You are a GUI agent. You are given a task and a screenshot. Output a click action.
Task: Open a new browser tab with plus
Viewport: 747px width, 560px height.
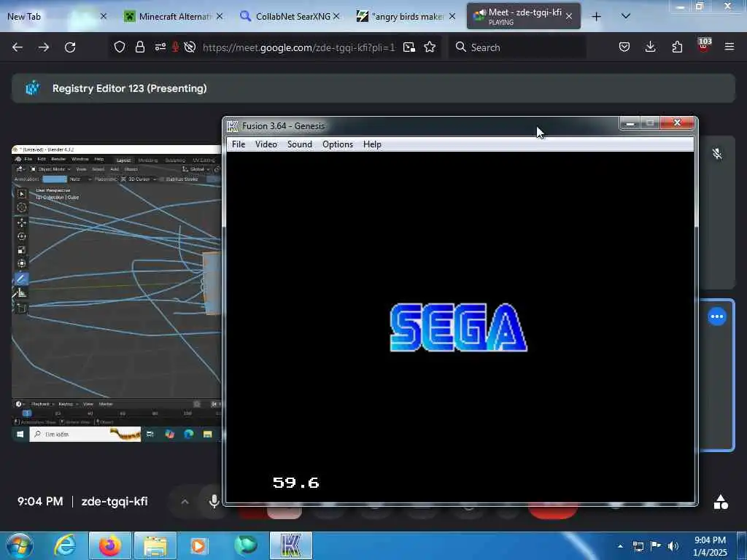[x=597, y=16]
